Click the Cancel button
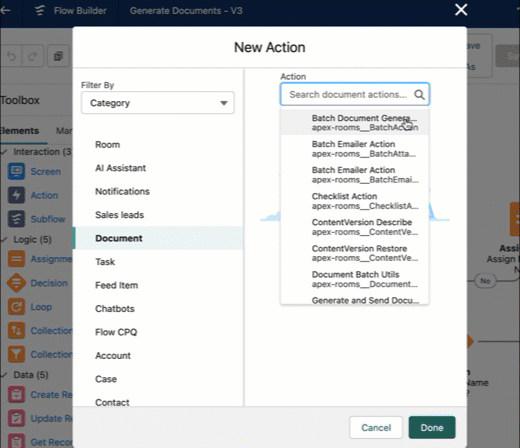The height and width of the screenshot is (448, 520). pyautogui.click(x=376, y=427)
